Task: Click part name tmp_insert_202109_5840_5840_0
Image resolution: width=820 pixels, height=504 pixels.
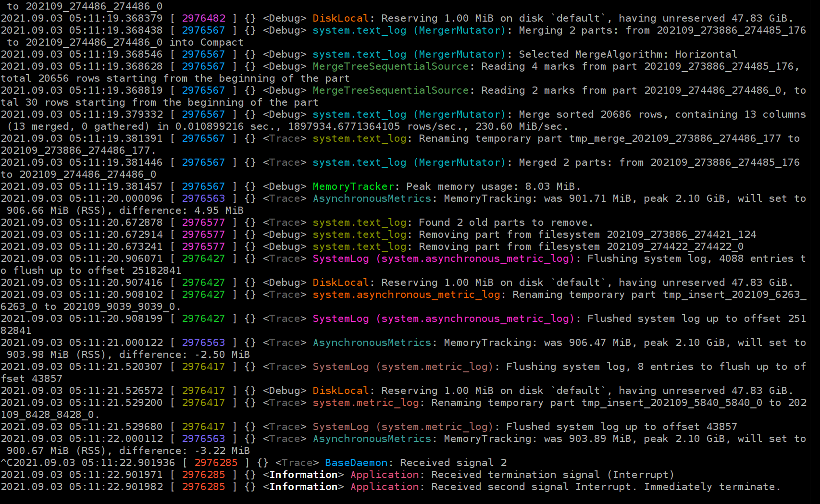Action: [x=671, y=403]
